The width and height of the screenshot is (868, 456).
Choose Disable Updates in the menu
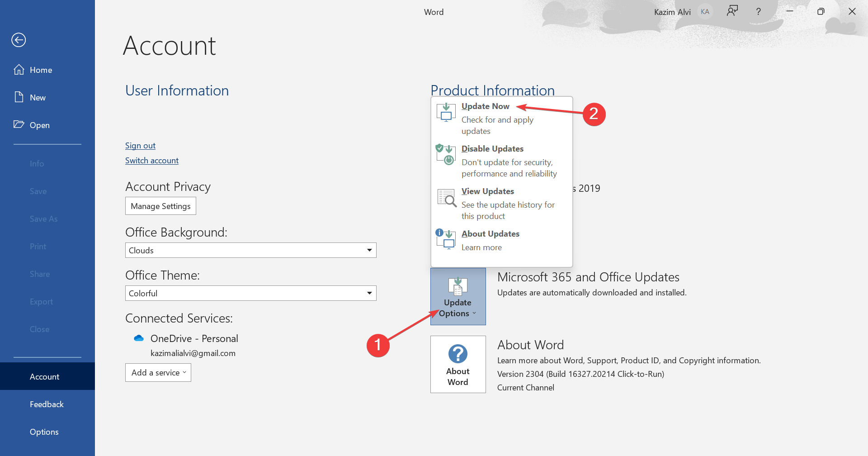(x=502, y=161)
